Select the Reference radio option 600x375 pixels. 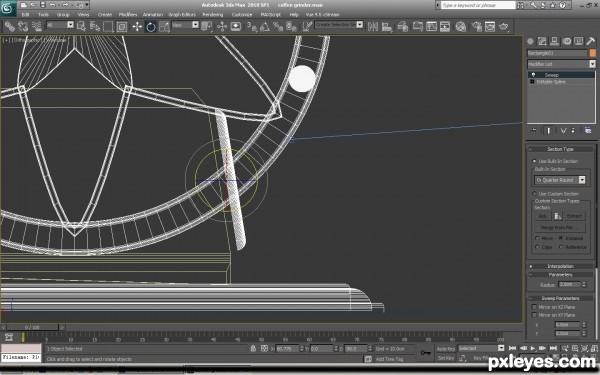click(561, 247)
